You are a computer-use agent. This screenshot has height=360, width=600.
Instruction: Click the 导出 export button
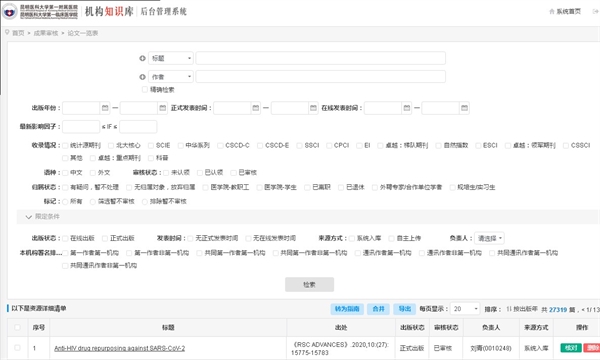point(404,309)
